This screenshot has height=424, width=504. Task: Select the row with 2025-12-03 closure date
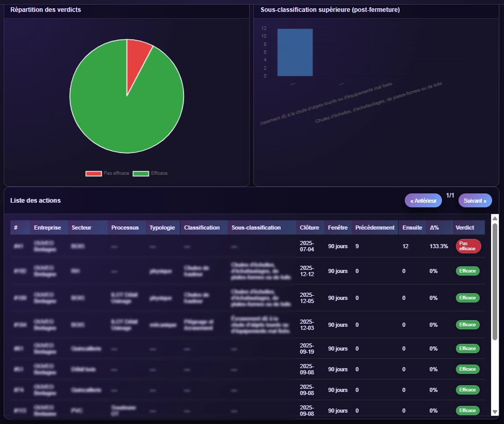[x=248, y=325]
